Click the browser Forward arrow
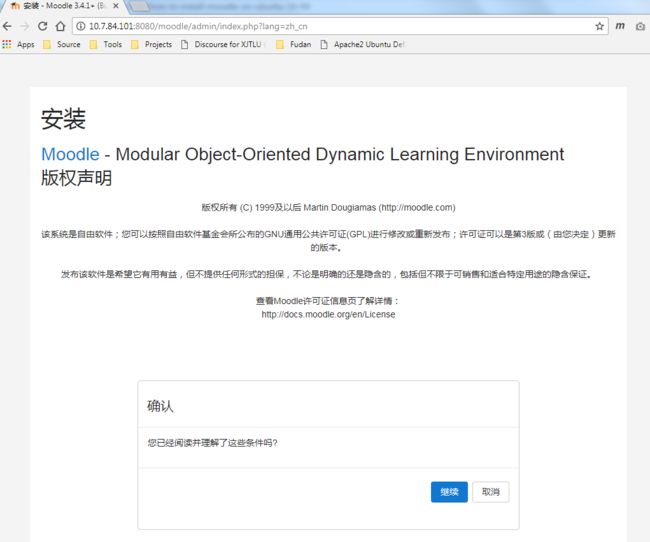Screen dimensions: 650x542 (25, 26)
